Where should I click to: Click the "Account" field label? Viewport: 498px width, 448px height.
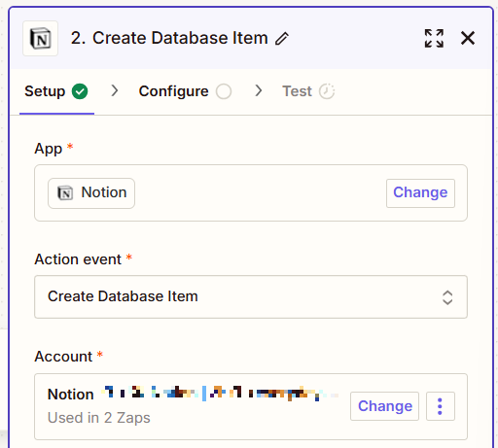point(63,357)
